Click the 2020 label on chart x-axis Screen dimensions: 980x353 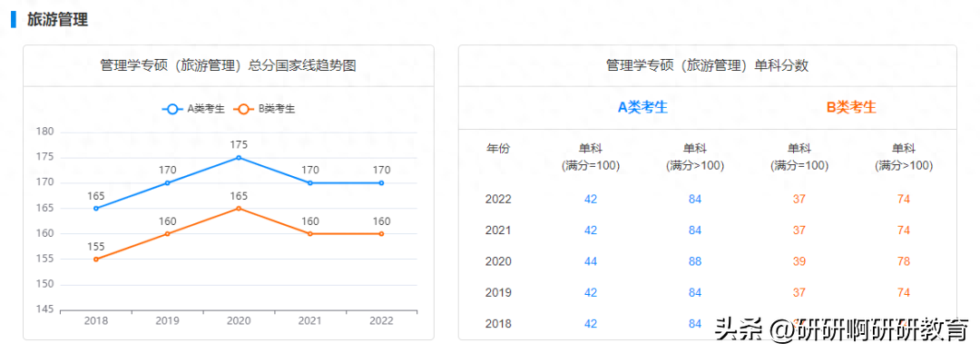(x=239, y=320)
